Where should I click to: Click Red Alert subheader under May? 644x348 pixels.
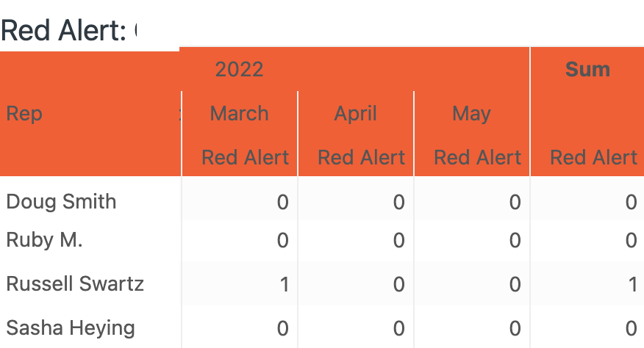tap(478, 157)
